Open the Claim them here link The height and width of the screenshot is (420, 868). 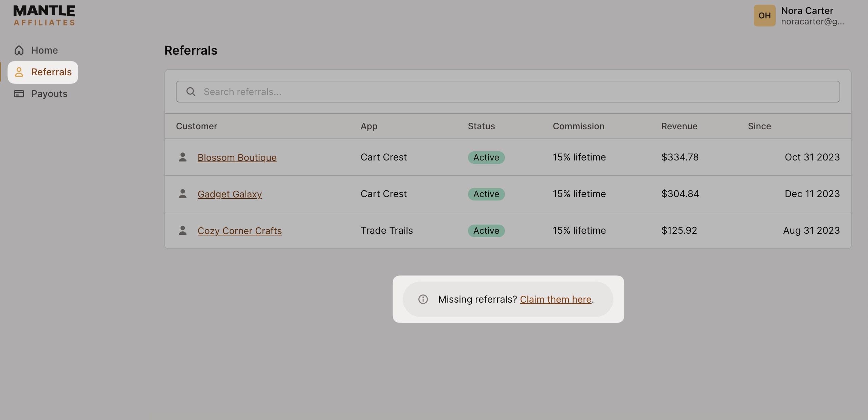click(x=556, y=299)
